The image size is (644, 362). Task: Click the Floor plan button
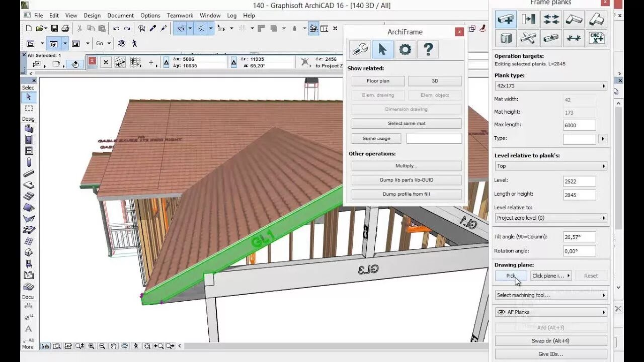tap(378, 81)
